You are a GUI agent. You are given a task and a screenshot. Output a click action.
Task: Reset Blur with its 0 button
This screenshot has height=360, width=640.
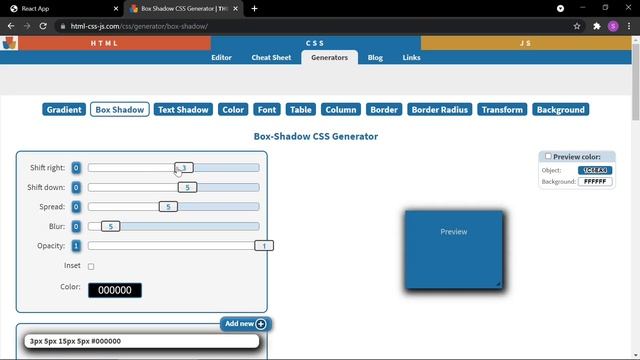[x=76, y=226]
